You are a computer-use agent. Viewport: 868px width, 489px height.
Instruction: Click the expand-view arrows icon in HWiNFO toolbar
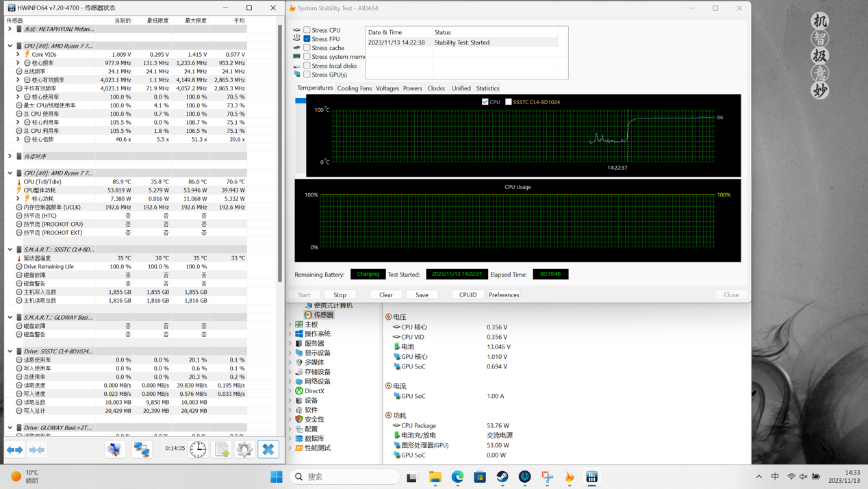[x=15, y=450]
